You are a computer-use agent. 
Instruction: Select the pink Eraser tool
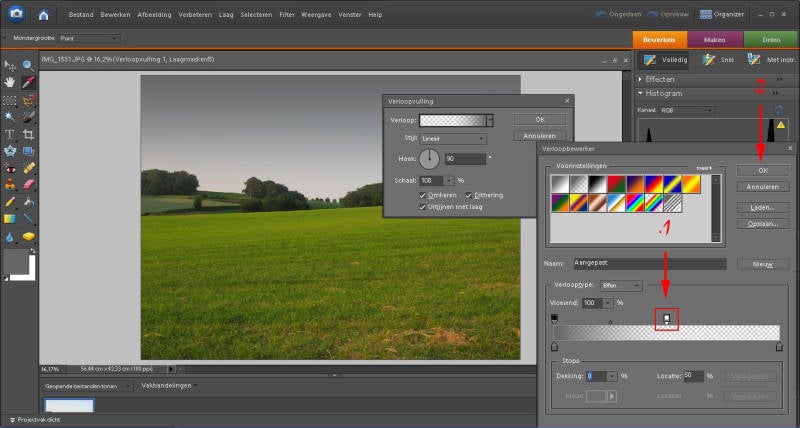(28, 185)
